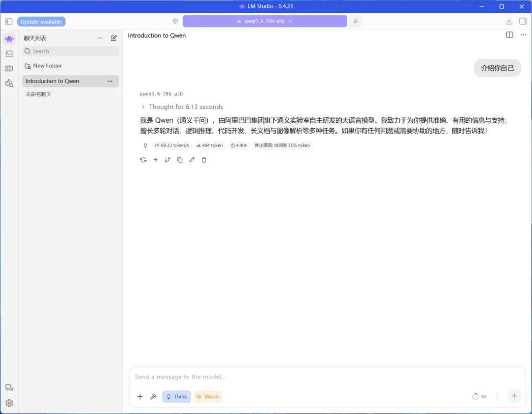Click the continue arrow icon under response

(155, 160)
